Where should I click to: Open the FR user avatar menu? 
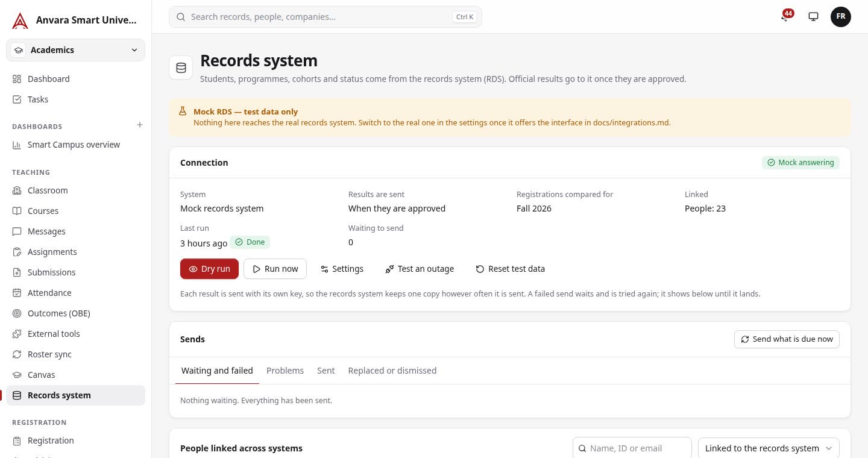tap(840, 17)
